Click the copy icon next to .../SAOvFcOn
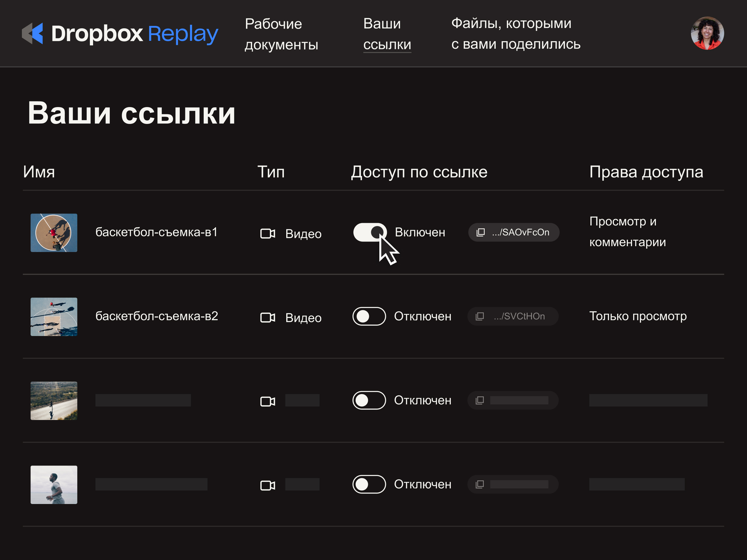 tap(480, 232)
